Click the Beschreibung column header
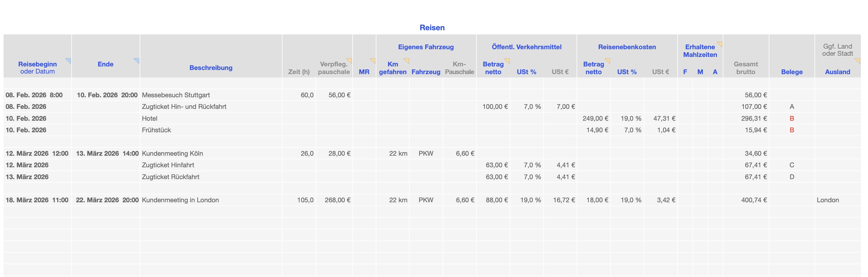868x277 pixels. point(211,68)
